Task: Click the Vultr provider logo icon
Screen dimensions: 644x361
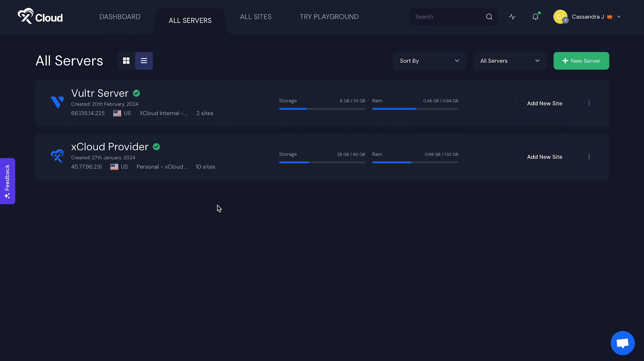Action: click(x=57, y=102)
